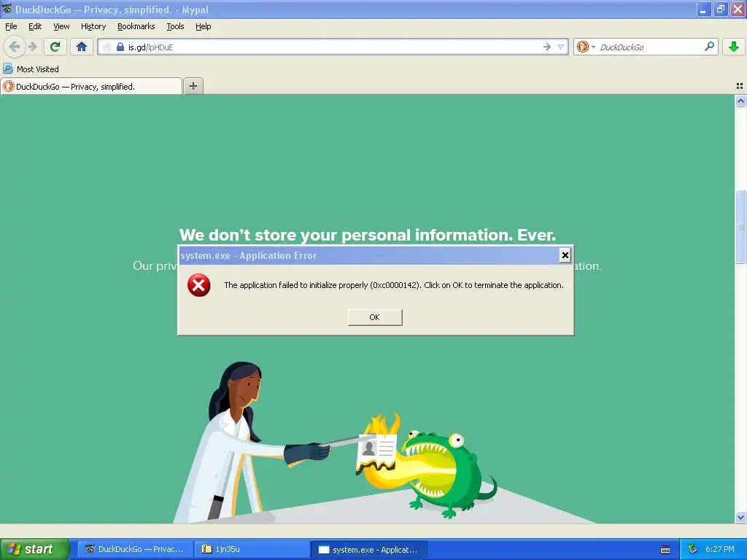Open a new tab with plus button

point(193,86)
